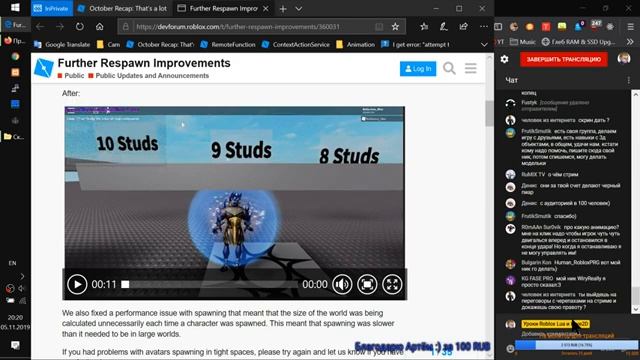The height and width of the screenshot is (360, 640).
Task: Open a new Edge tab
Action: point(283,9)
